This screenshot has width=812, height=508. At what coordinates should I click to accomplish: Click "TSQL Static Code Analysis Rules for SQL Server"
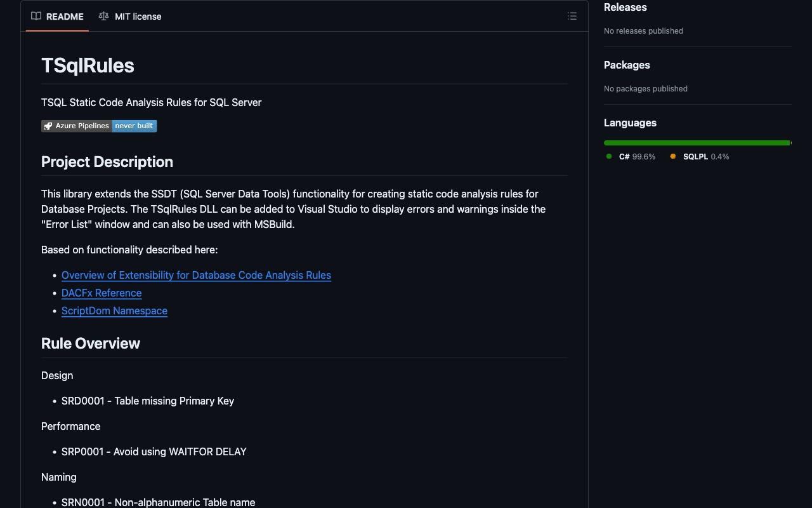click(x=152, y=102)
